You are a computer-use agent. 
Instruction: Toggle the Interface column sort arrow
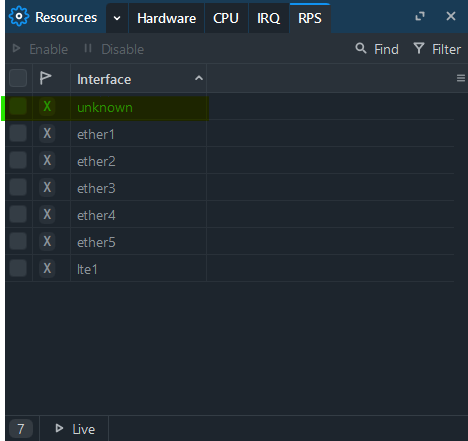tap(199, 78)
